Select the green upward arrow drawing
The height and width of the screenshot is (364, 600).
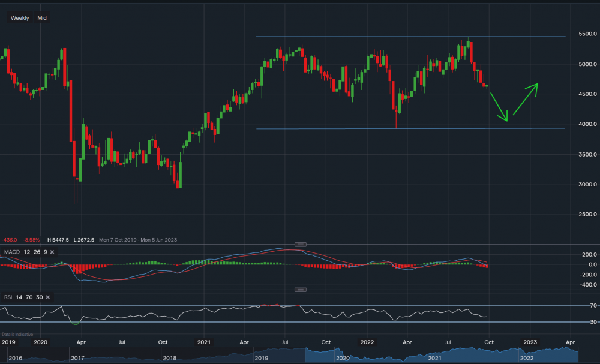coord(525,99)
